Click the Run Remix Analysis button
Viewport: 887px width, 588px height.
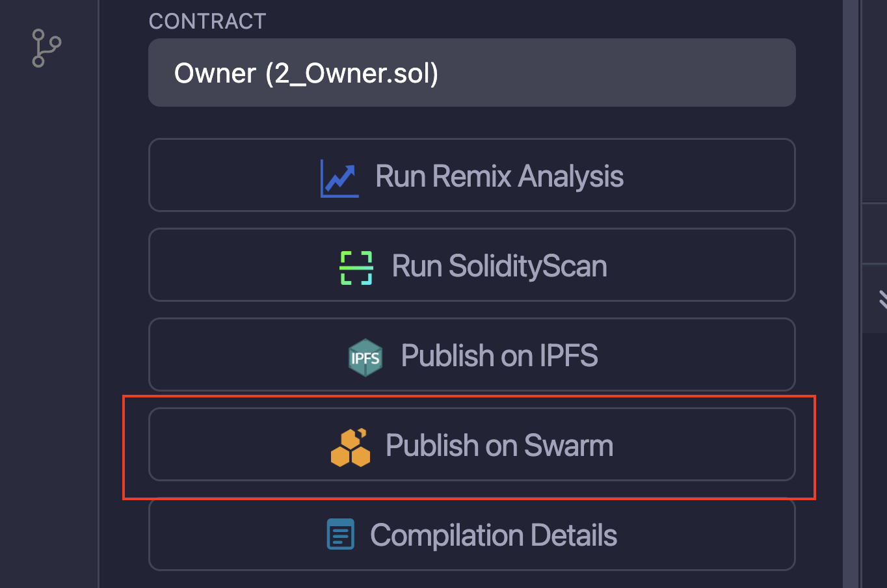[472, 175]
